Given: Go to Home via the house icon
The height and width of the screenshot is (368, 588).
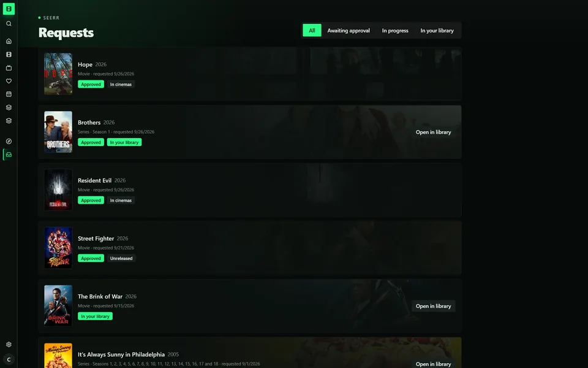Looking at the screenshot, I should click(x=9, y=41).
